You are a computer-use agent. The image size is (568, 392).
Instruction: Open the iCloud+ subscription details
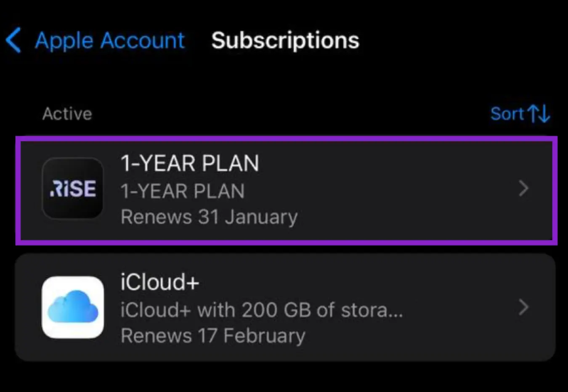click(284, 307)
